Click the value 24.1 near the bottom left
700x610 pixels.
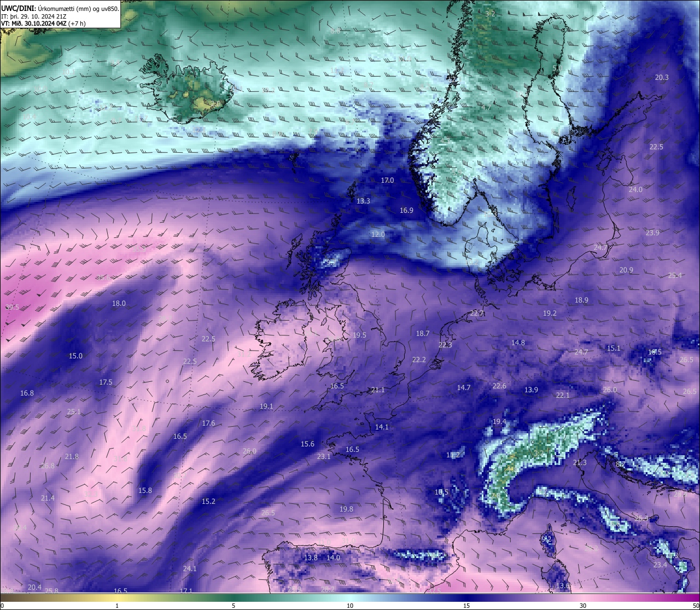tap(190, 568)
